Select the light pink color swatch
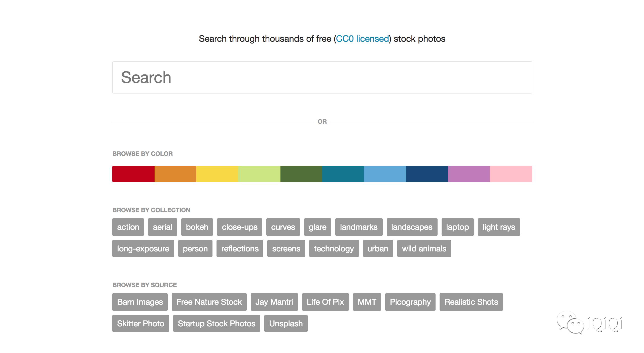644x353 pixels. coord(511,174)
